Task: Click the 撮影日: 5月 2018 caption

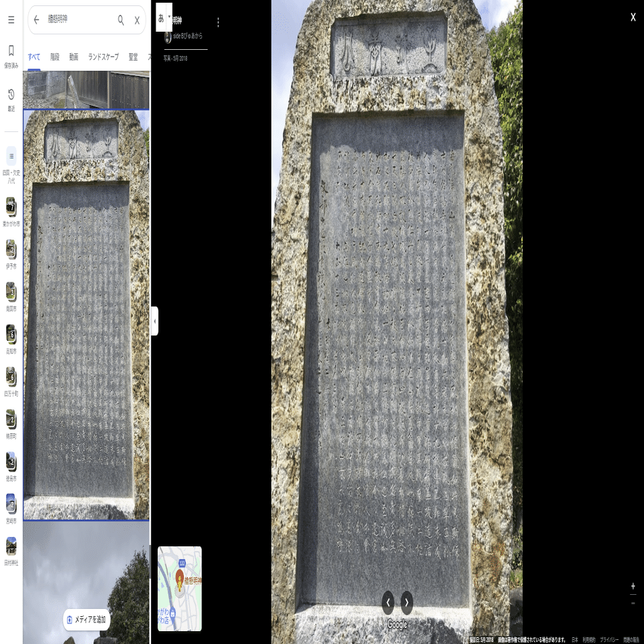Action: [482, 639]
